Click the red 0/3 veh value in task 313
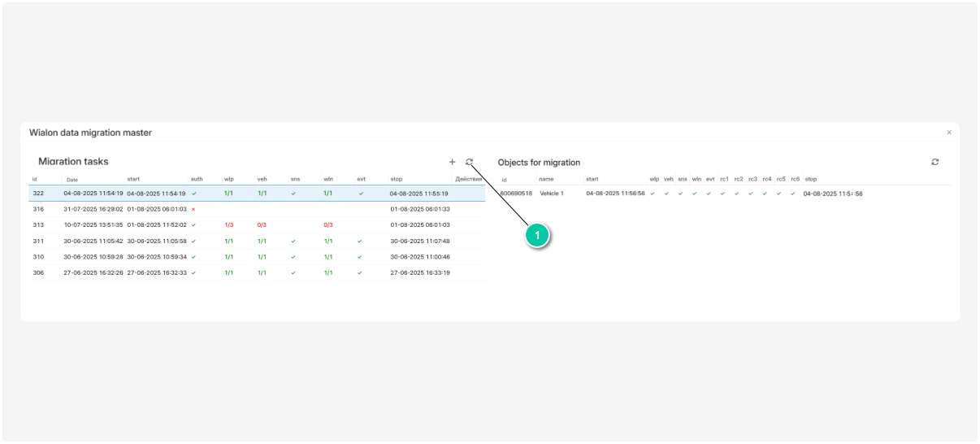The height and width of the screenshot is (444, 980). click(262, 225)
